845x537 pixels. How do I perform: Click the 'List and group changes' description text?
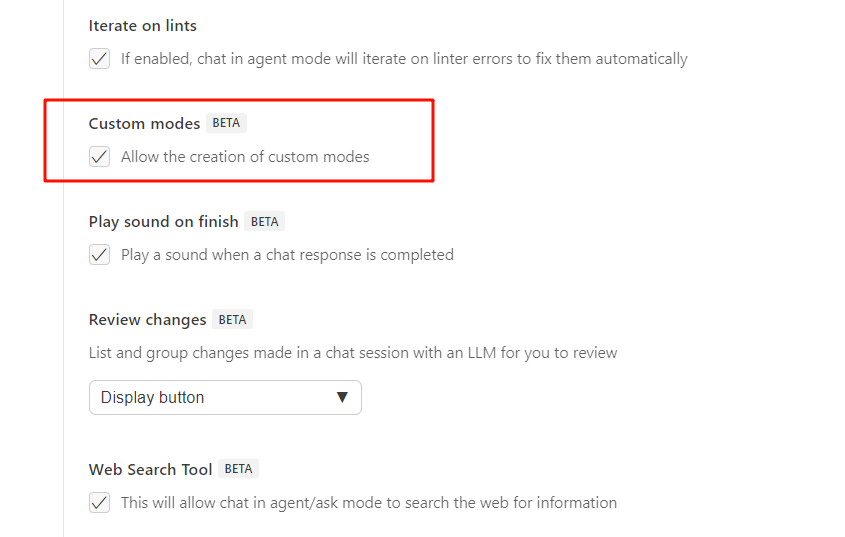(x=353, y=353)
